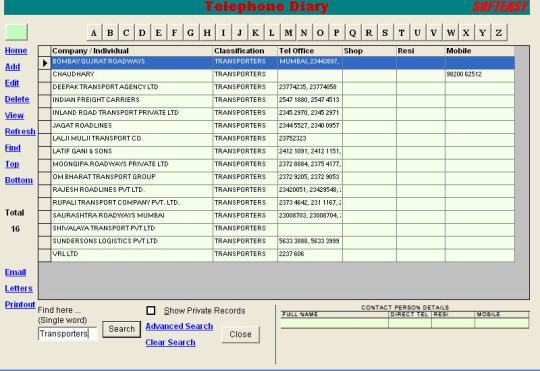This screenshot has height=371, width=540.
Task: Show entries starting with M
Action: (x=288, y=33)
